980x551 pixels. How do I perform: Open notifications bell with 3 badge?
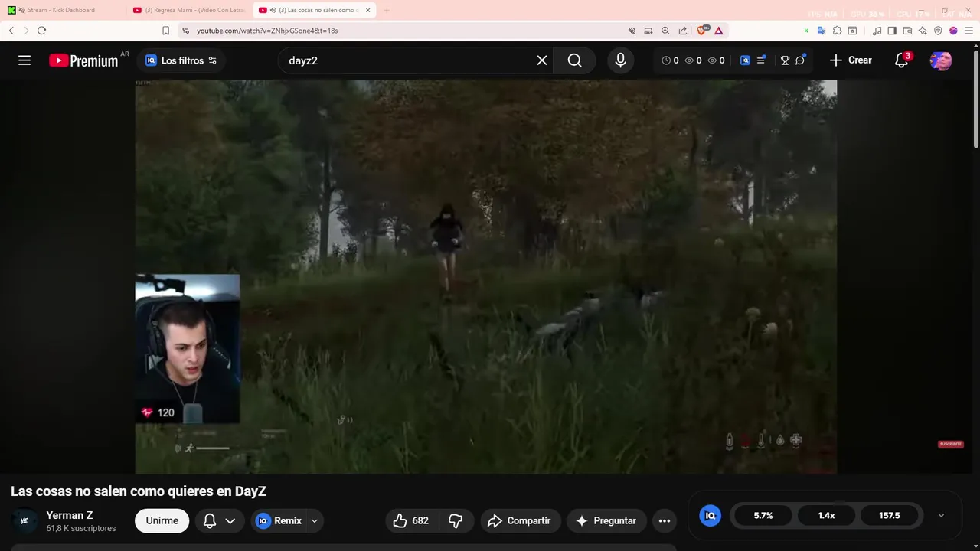(902, 60)
